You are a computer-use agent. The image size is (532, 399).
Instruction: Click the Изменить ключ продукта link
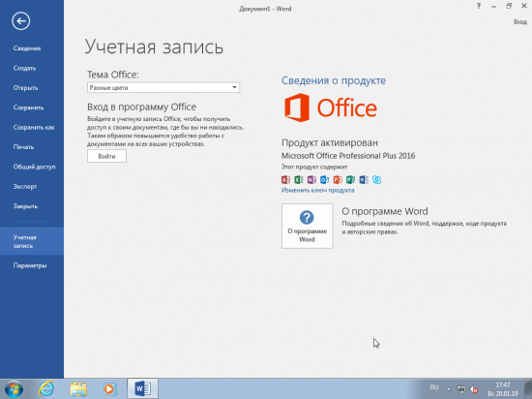tap(317, 190)
